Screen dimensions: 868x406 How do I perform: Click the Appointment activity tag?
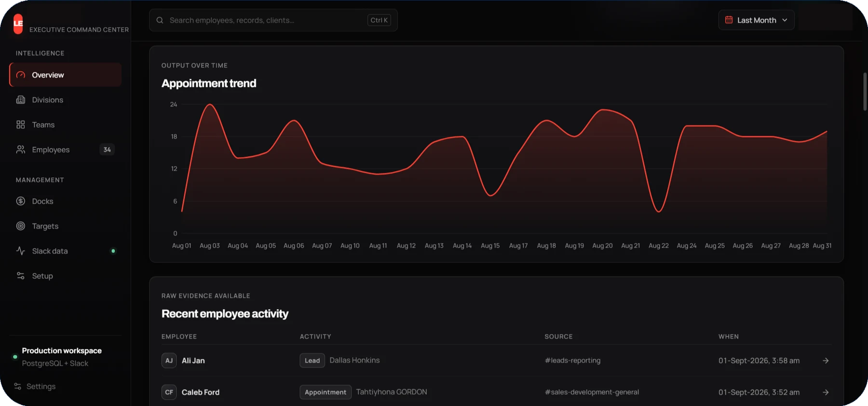click(x=325, y=392)
